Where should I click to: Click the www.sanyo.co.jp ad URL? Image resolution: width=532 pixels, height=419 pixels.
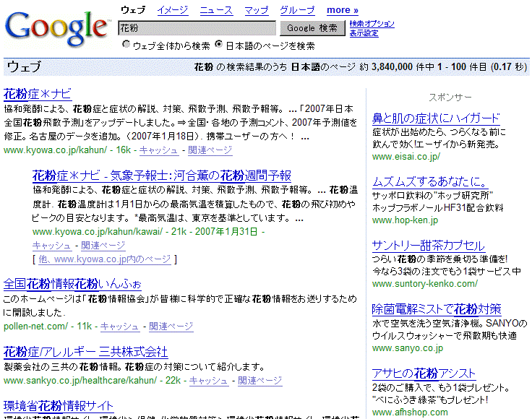(408, 348)
